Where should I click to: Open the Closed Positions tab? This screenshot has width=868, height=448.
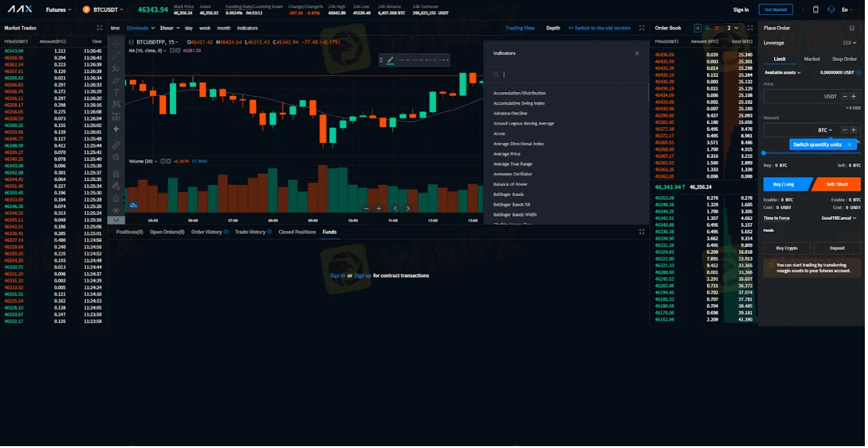tap(297, 232)
